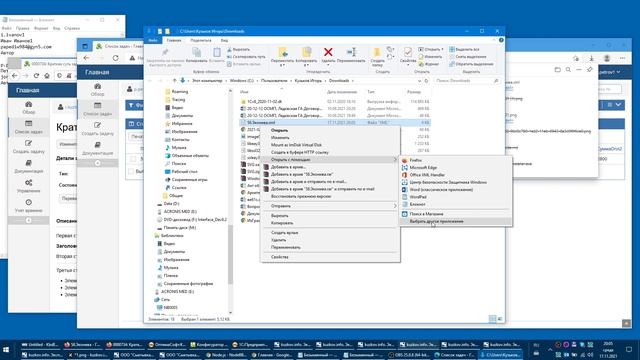Select 'Выбрать другое приложение' submenu entry
The height and width of the screenshot is (360, 640).
click(x=455, y=221)
